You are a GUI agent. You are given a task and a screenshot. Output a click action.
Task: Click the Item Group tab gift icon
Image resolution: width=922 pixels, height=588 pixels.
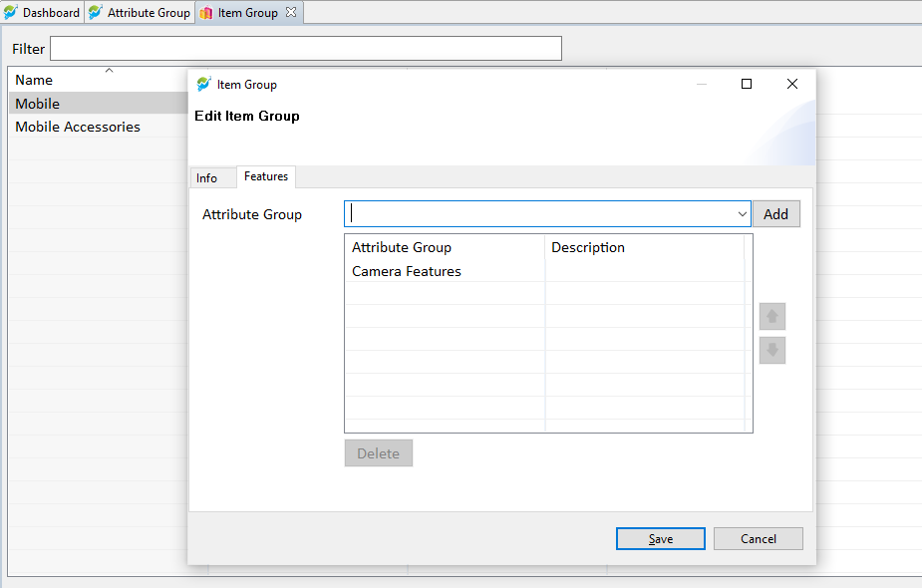(x=205, y=12)
